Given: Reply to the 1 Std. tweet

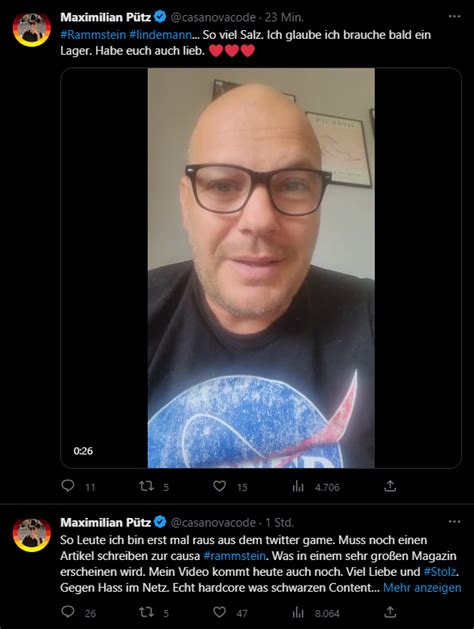Looking at the screenshot, I should (x=68, y=612).
